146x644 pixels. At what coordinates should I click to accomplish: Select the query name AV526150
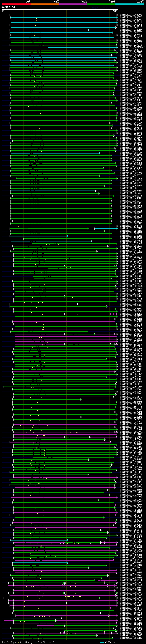coord(8,7)
